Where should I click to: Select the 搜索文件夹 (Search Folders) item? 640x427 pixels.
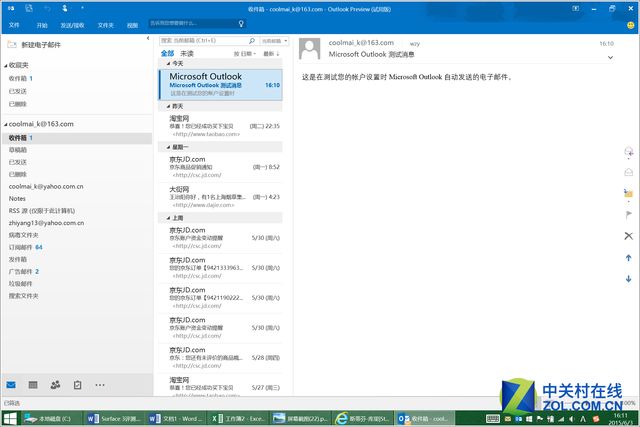click(23, 296)
